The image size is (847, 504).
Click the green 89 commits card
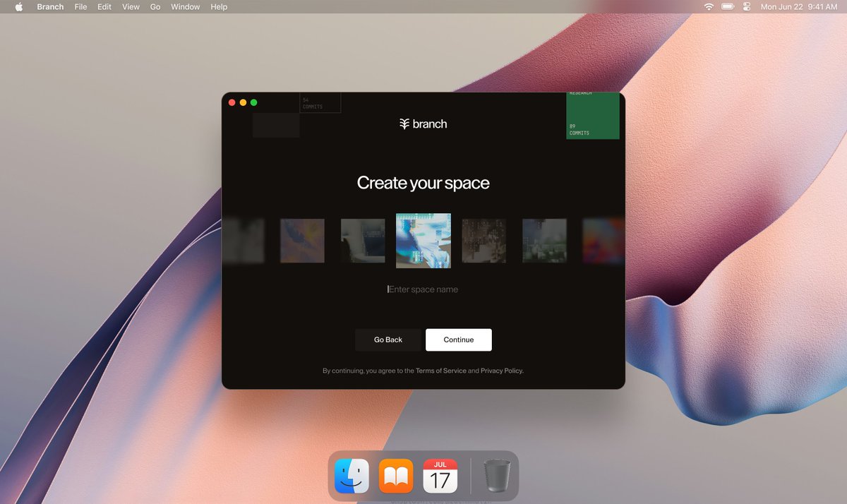pyautogui.click(x=593, y=116)
